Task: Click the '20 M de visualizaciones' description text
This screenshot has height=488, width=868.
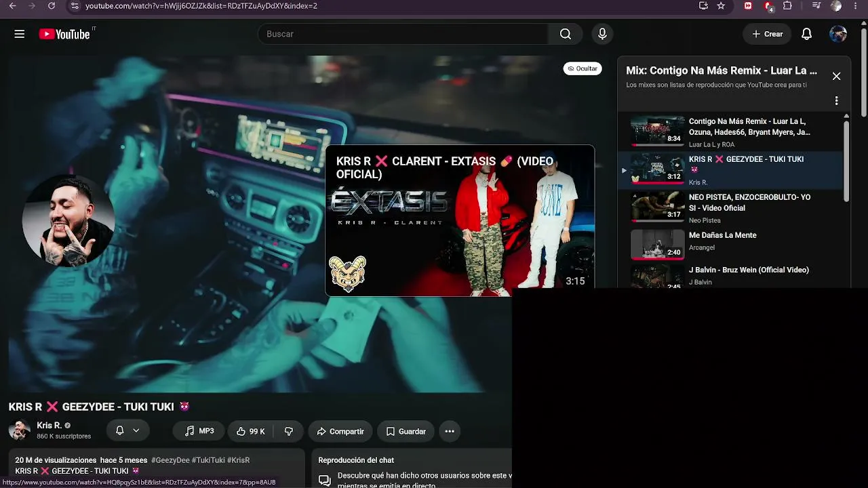Action: point(56,460)
